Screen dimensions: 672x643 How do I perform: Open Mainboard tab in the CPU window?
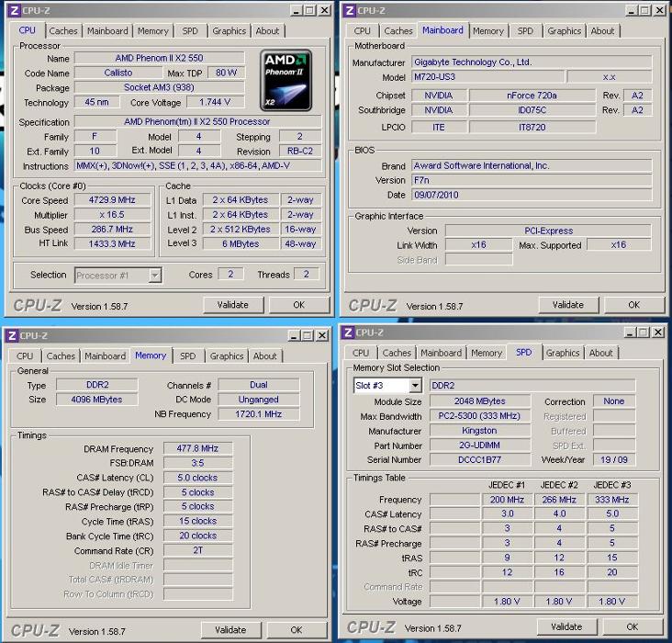(x=107, y=31)
